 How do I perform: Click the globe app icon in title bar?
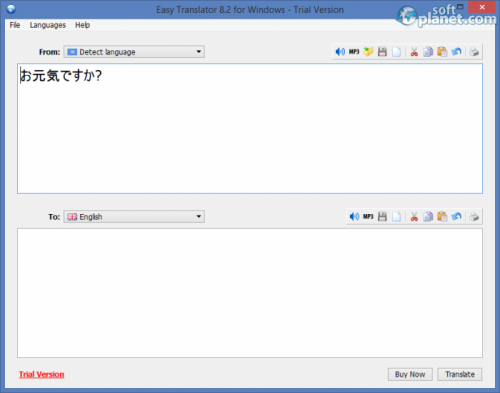tap(11, 9)
